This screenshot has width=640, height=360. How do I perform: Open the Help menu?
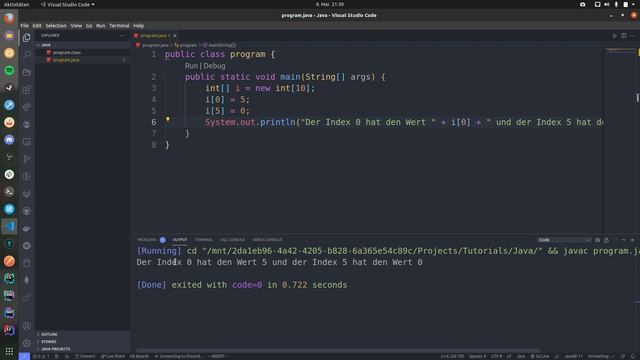pyautogui.click(x=139, y=25)
